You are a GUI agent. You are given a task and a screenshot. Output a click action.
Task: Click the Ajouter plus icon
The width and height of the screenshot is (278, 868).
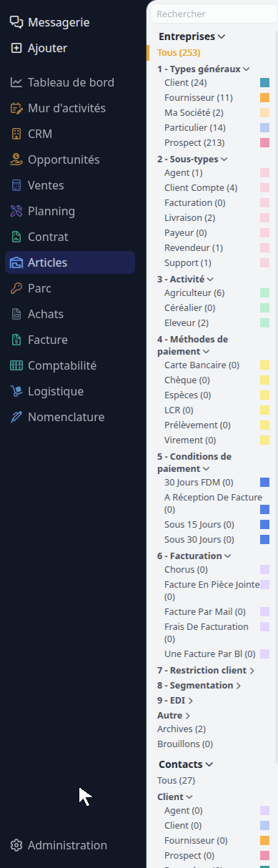(x=16, y=48)
